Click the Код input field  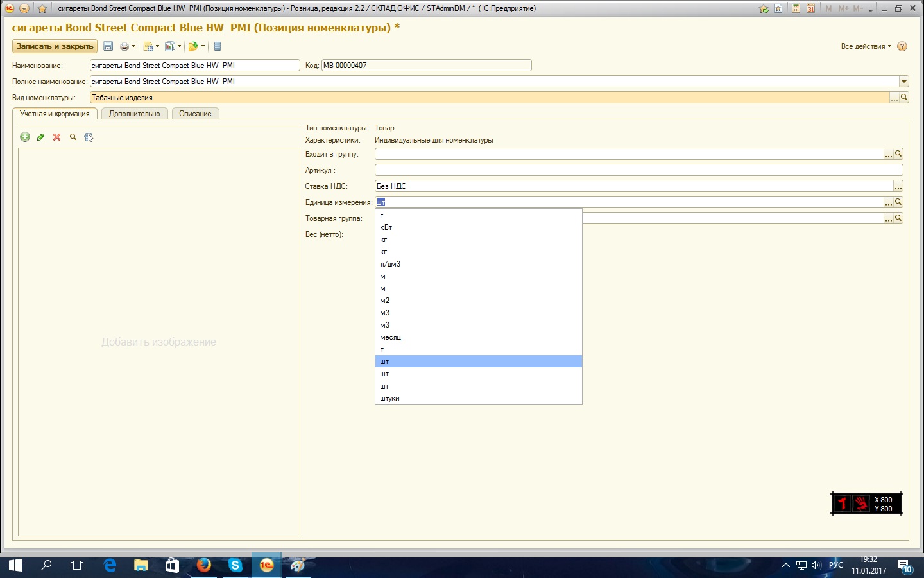click(x=426, y=66)
